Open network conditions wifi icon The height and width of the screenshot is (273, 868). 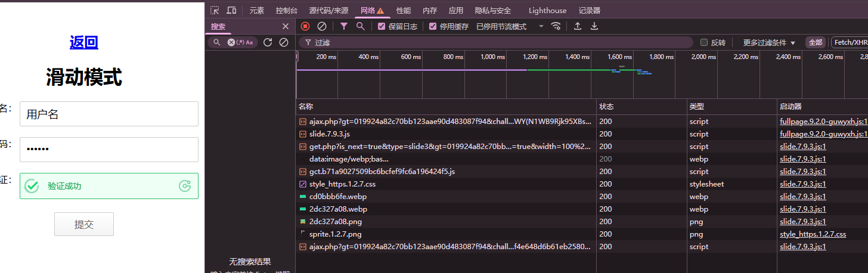pos(556,26)
